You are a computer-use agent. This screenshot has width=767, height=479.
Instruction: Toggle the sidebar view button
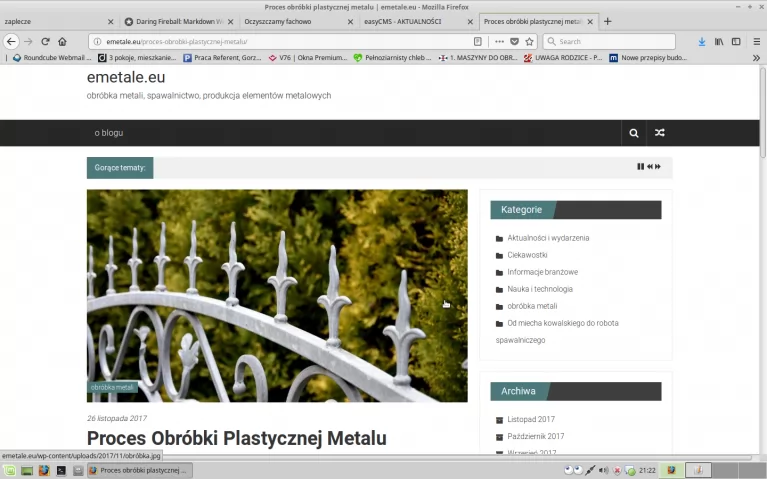[x=736, y=42]
